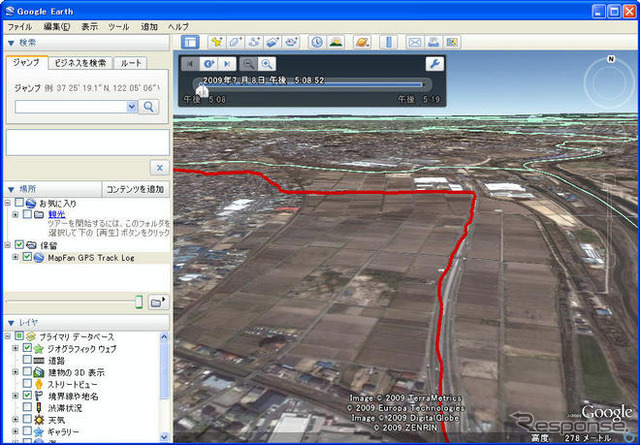Click the コンテンツを追加 button
640x445 pixels.
click(x=135, y=189)
